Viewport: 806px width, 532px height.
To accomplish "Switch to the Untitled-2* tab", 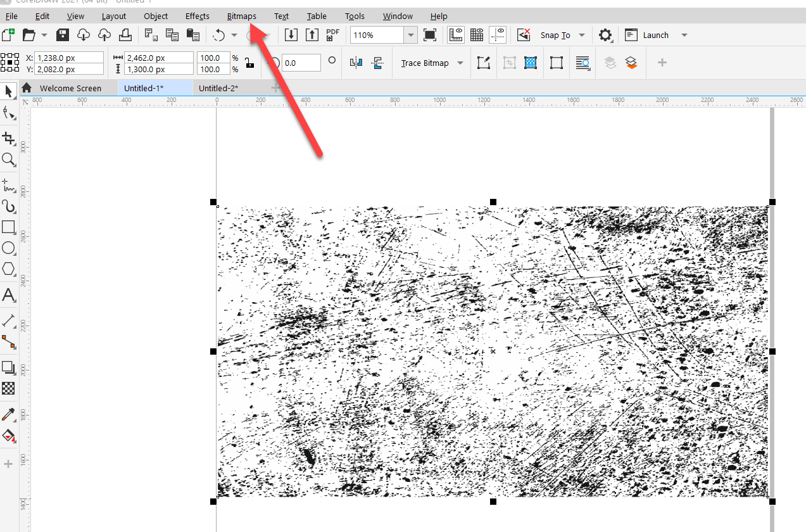I will click(x=218, y=88).
